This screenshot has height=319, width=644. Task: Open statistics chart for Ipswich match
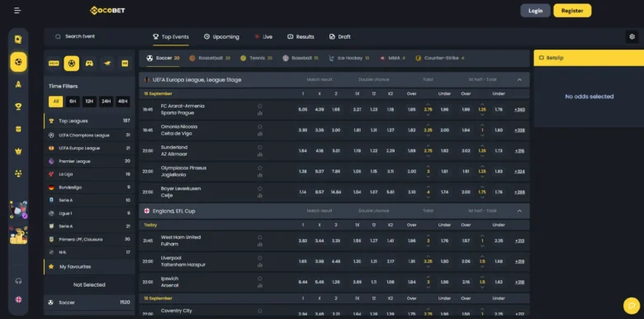pyautogui.click(x=259, y=286)
